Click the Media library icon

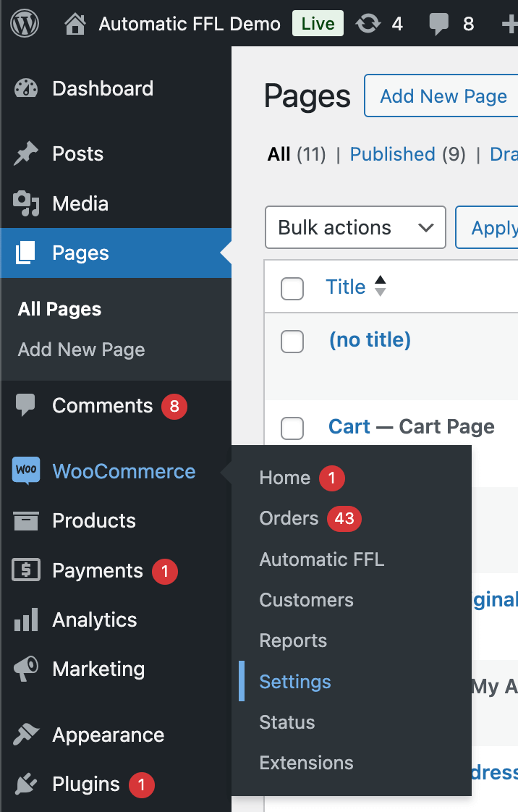coord(26,204)
